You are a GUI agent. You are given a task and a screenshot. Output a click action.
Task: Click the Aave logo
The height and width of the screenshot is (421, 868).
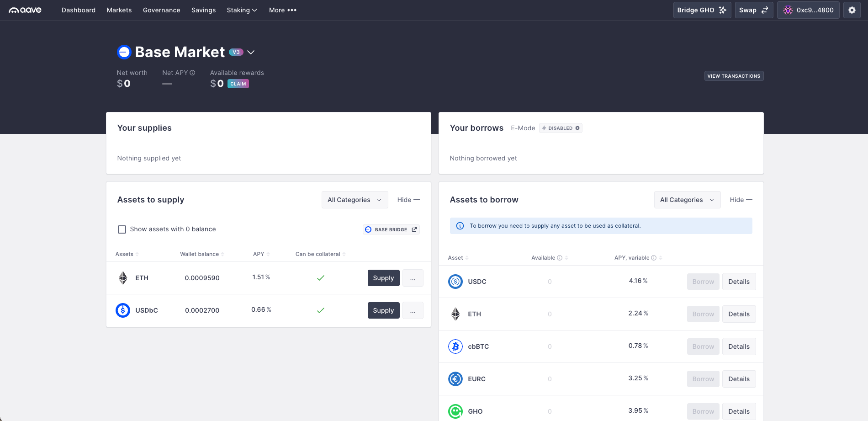[25, 10]
